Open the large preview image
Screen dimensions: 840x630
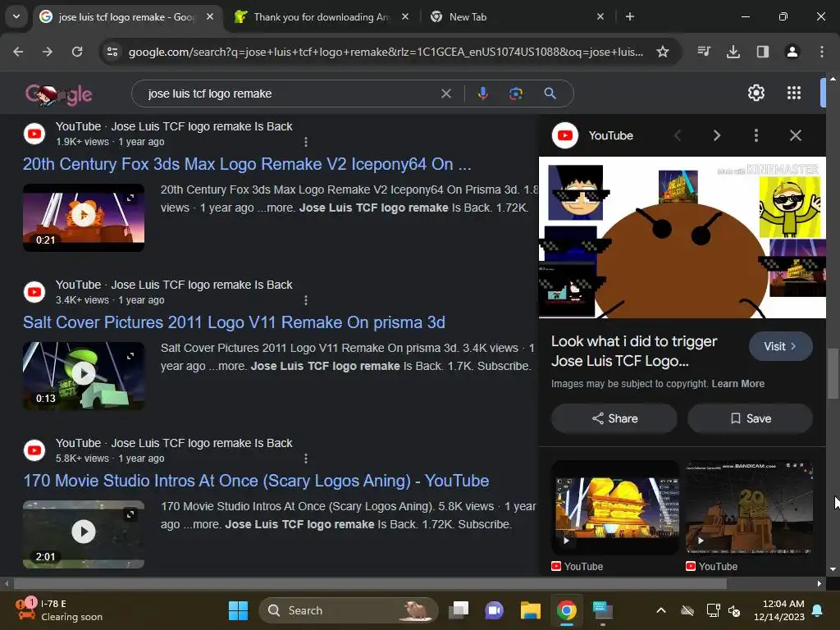[682, 237]
